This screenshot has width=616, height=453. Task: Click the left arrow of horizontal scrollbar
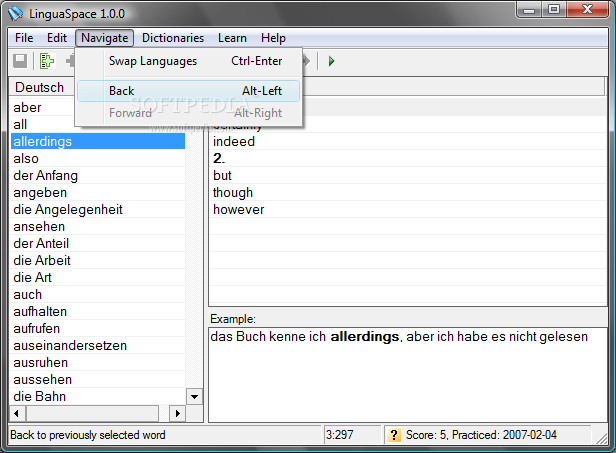click(x=16, y=413)
